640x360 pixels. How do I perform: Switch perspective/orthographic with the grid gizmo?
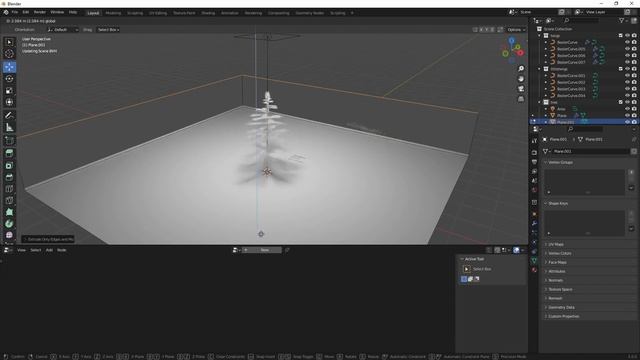[x=521, y=99]
